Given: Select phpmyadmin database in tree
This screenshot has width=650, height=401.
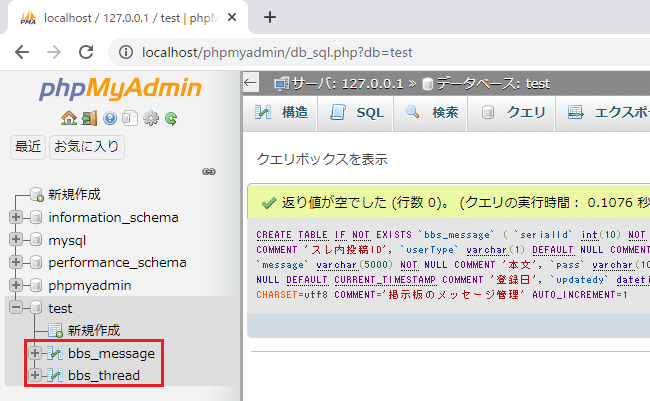Looking at the screenshot, I should tap(90, 286).
